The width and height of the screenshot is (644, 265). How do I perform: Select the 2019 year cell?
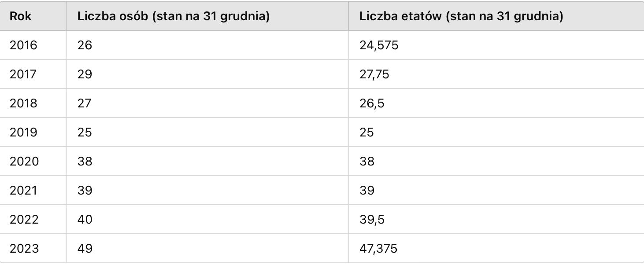point(33,132)
